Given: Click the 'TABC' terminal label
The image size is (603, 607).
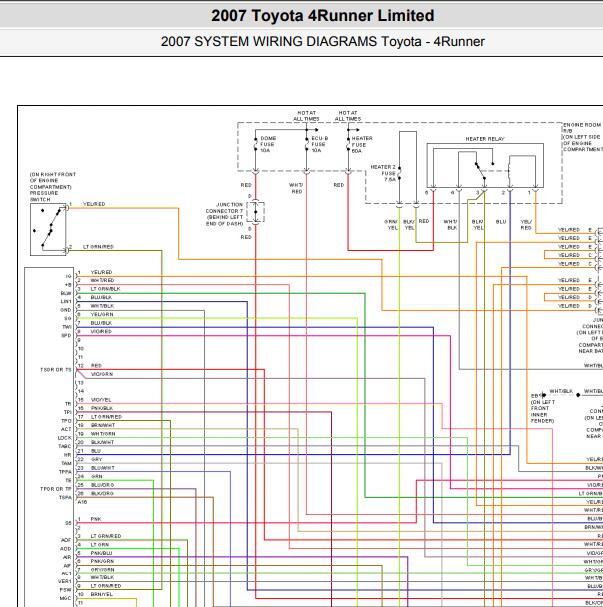Looking at the screenshot, I should click(x=65, y=446).
